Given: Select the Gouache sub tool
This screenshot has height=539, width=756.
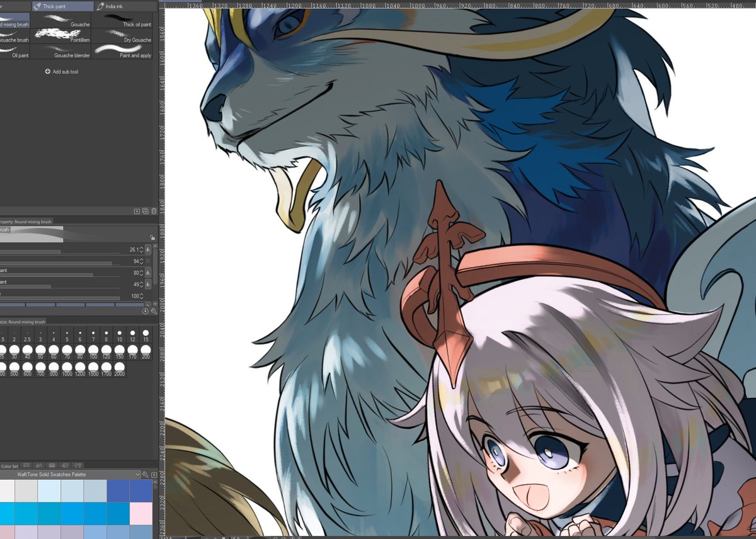Looking at the screenshot, I should [60, 20].
